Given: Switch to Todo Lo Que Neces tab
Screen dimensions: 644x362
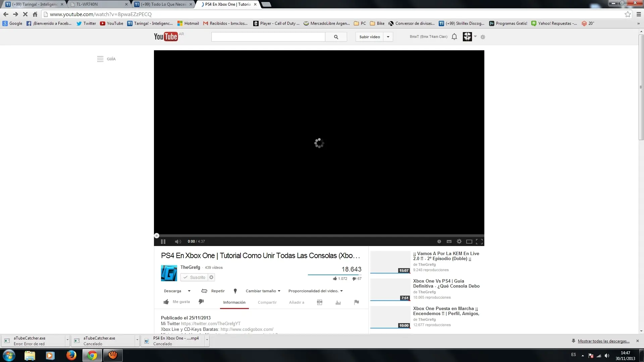Looking at the screenshot, I should [x=164, y=4].
